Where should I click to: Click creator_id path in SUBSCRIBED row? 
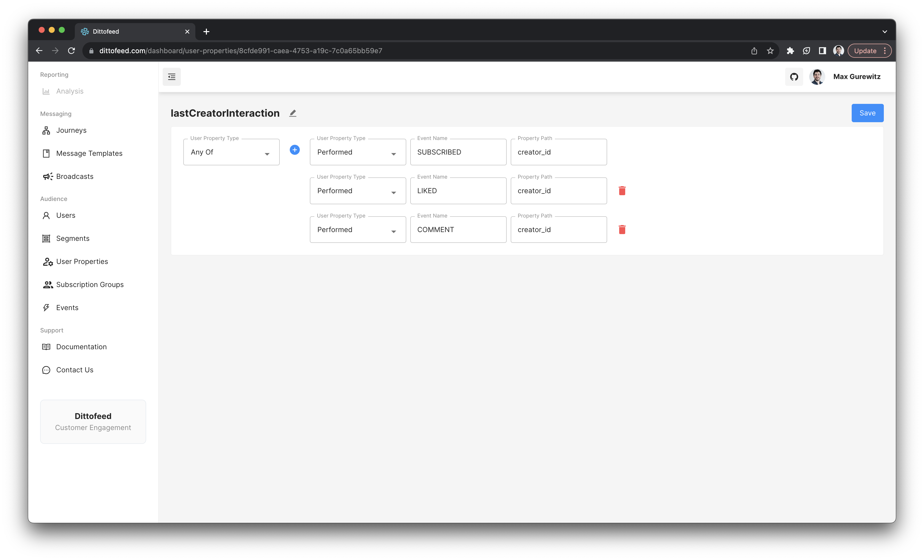(x=559, y=152)
